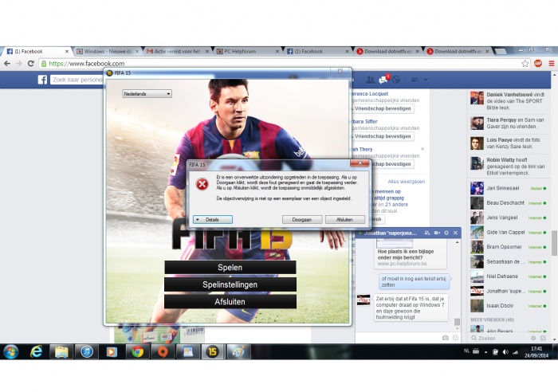Click Afsluiten in error dialog

click(345, 219)
